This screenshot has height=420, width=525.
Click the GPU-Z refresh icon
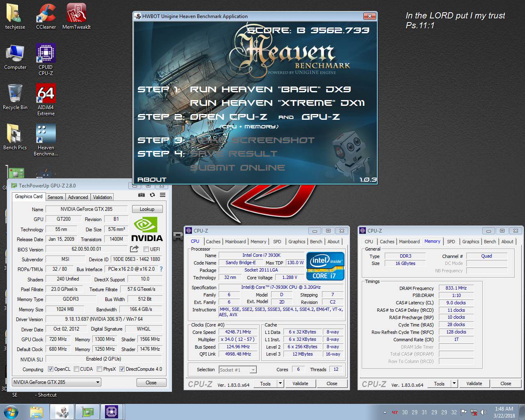point(152,195)
